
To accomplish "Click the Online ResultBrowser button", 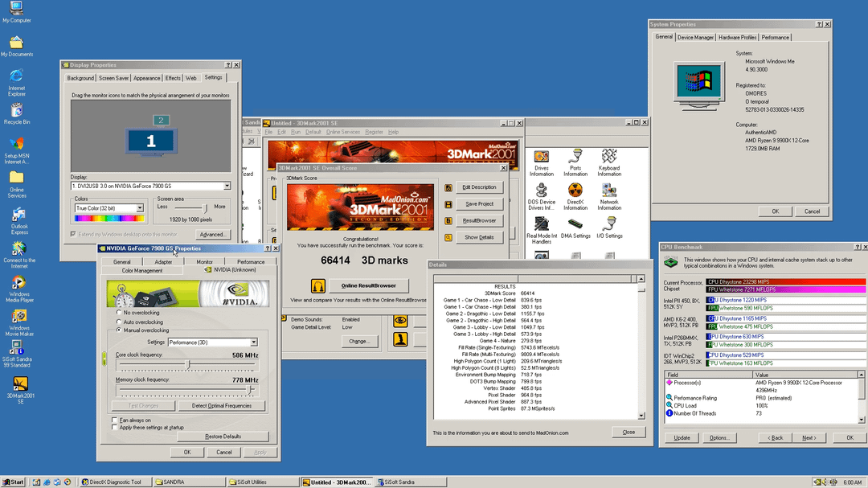I will pyautogui.click(x=369, y=285).
